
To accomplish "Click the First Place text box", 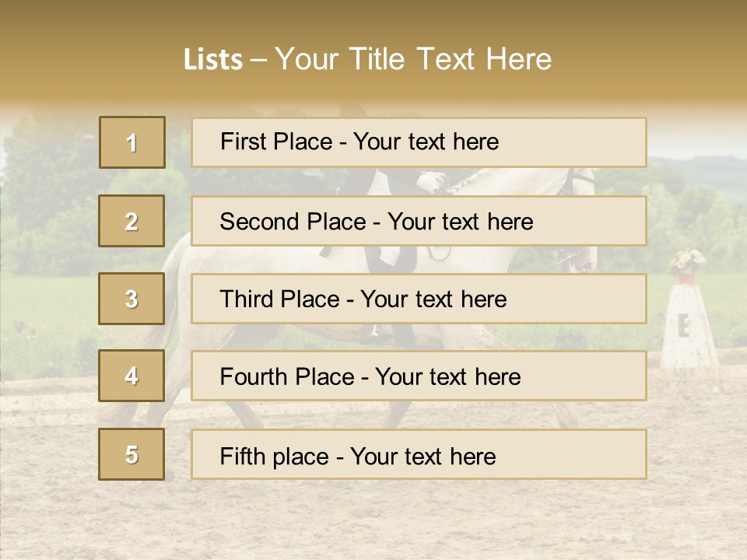I will [x=419, y=142].
